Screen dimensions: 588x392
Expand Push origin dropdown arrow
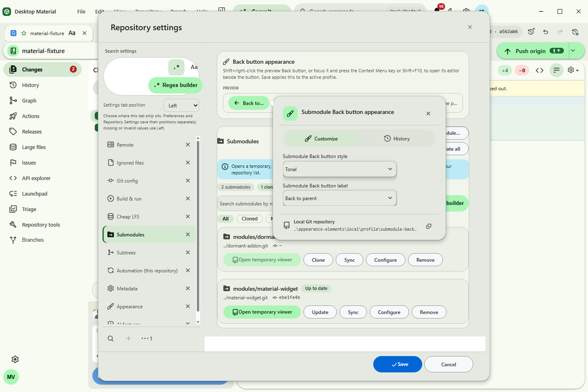573,51
